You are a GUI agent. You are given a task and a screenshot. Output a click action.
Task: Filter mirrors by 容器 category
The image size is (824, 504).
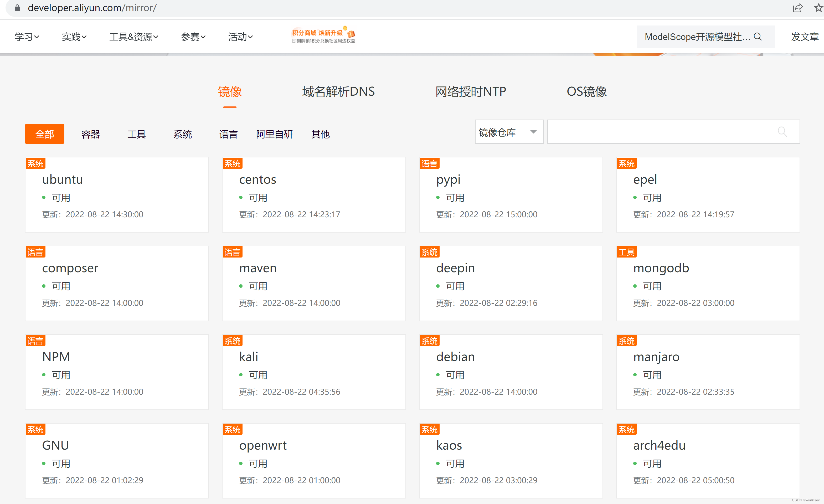point(90,134)
